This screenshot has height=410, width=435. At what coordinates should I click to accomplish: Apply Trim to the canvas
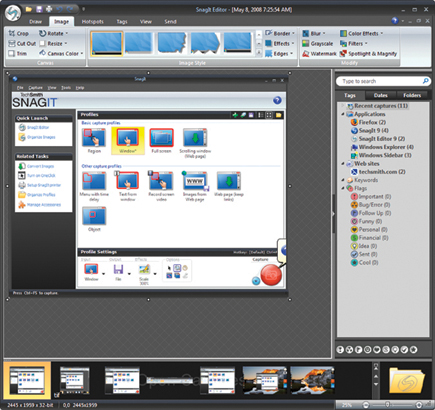[18, 53]
